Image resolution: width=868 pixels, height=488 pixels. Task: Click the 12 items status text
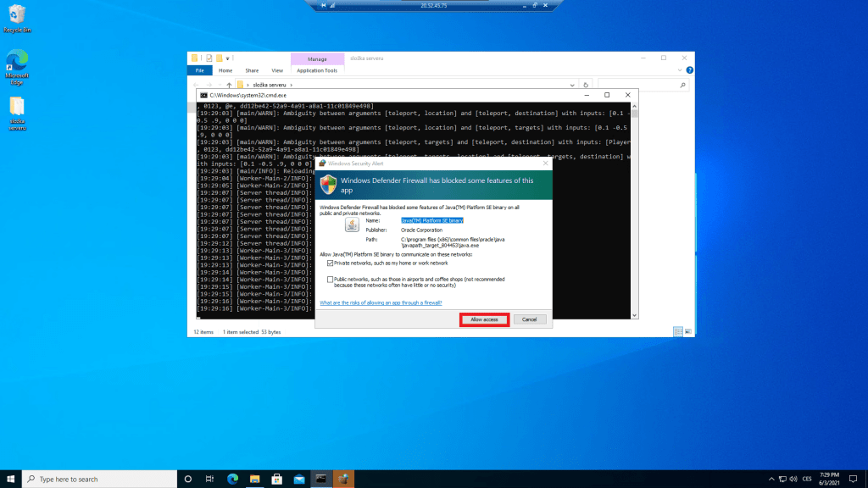click(x=203, y=332)
